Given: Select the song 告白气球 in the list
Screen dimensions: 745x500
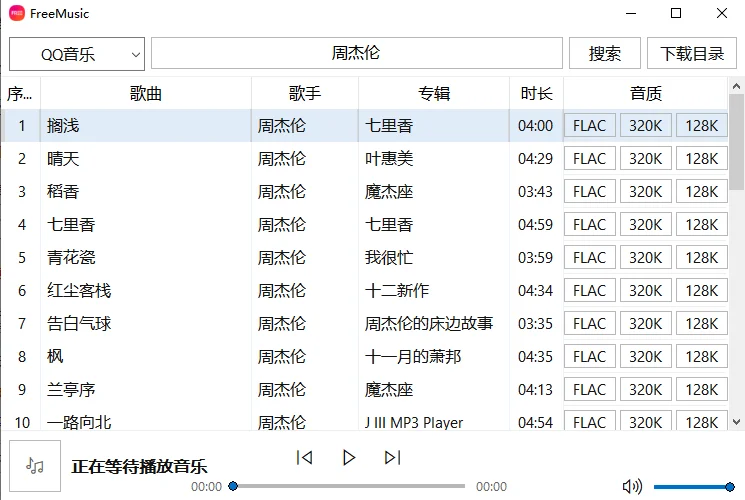Looking at the screenshot, I should tap(79, 324).
